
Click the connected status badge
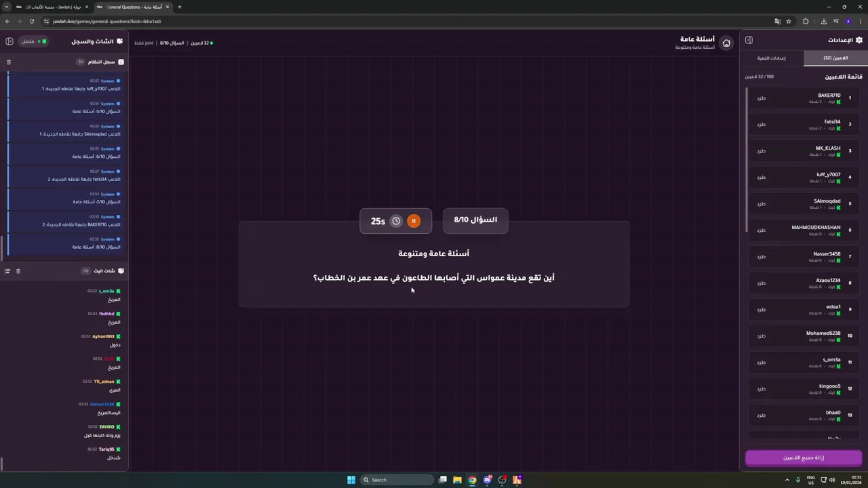coord(34,41)
